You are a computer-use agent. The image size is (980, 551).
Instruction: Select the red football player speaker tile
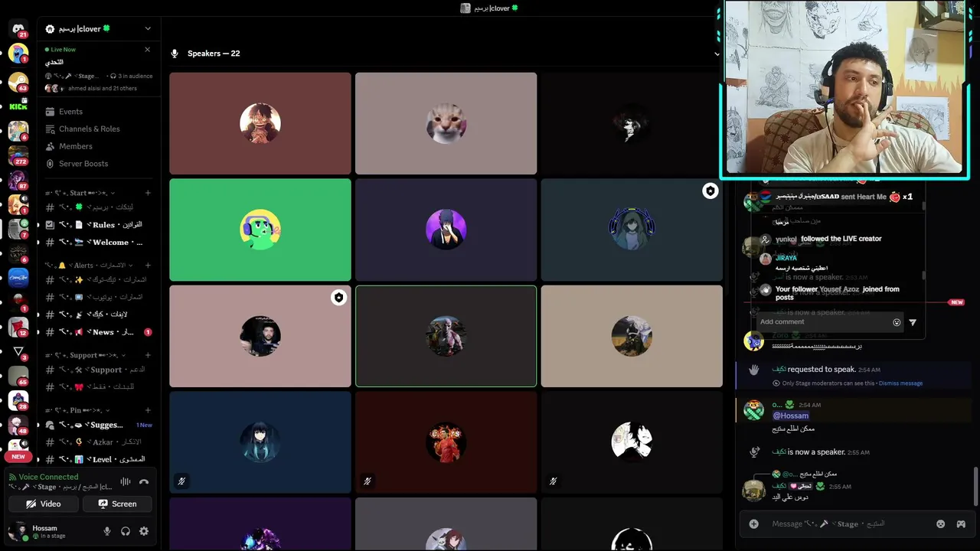pyautogui.click(x=446, y=442)
